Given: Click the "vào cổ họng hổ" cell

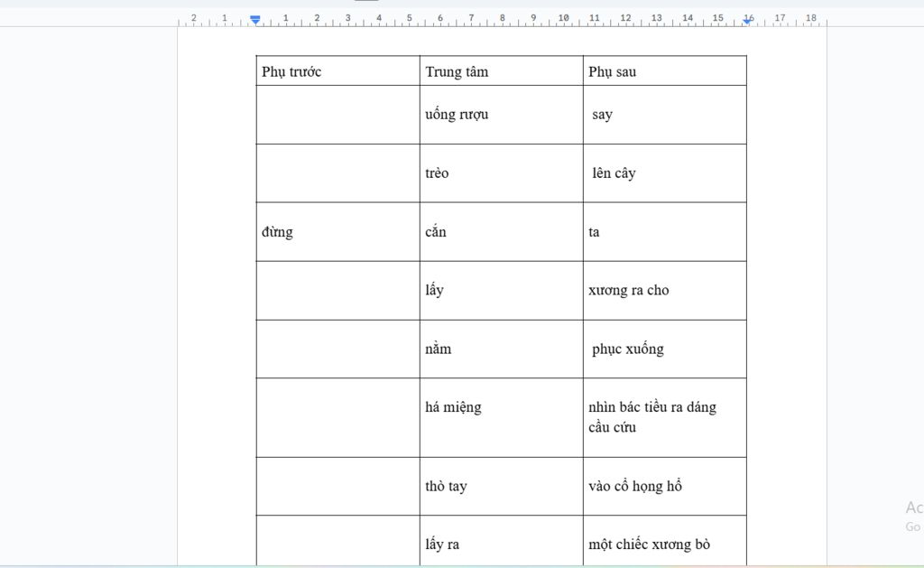Looking at the screenshot, I should click(635, 487).
